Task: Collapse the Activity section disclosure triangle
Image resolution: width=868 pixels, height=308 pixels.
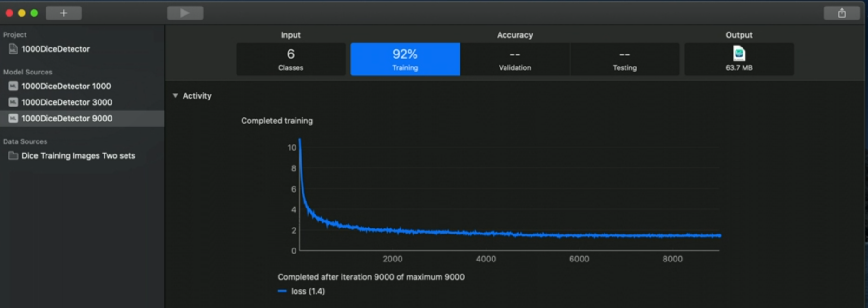Action: 175,95
